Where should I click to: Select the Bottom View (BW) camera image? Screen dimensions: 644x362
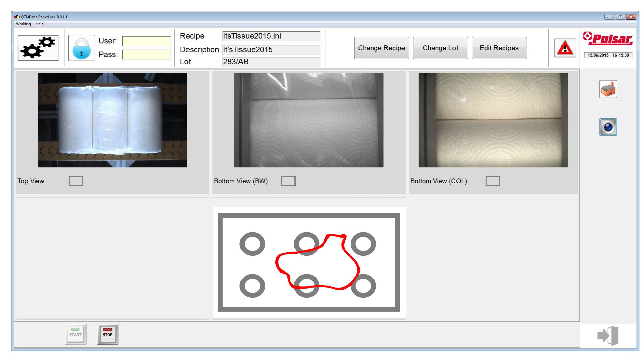[x=309, y=120]
